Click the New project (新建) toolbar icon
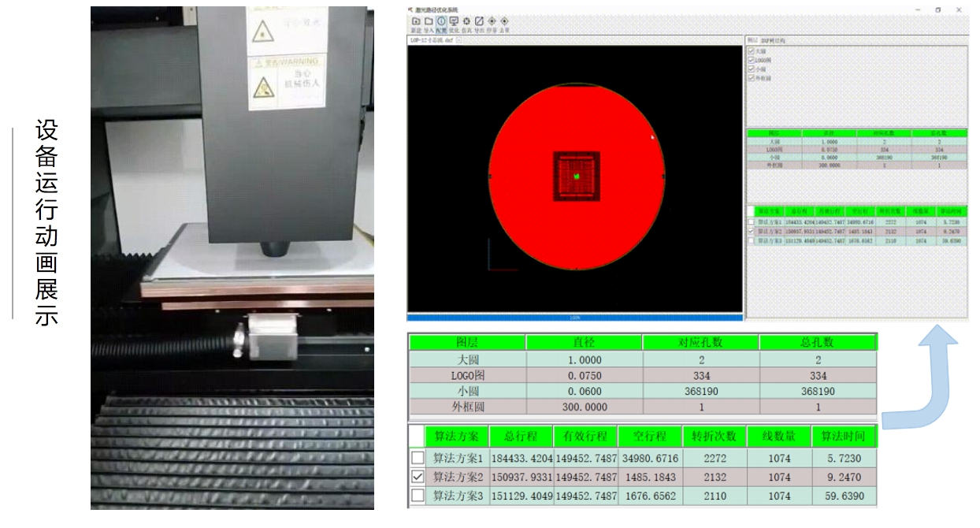The image size is (980, 528). [x=416, y=20]
